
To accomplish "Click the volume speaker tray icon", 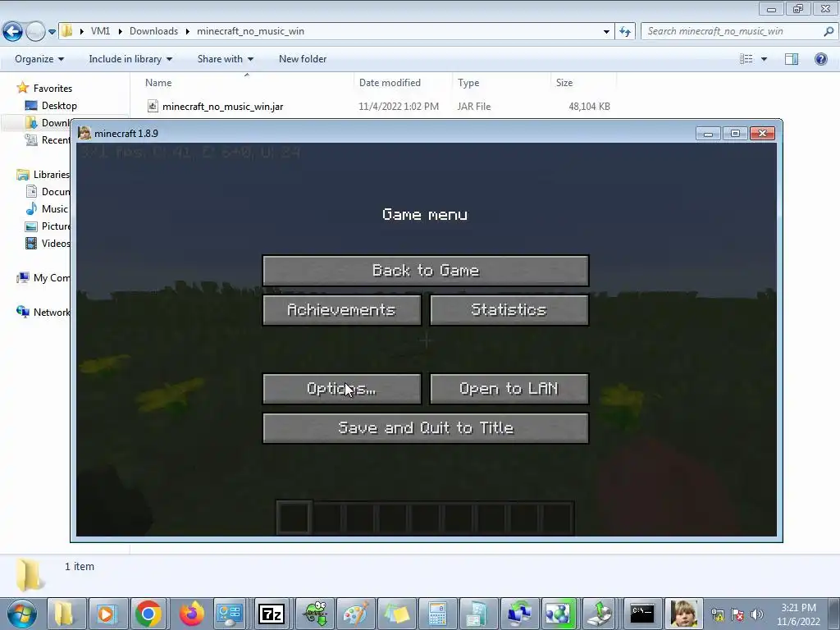I will pos(757,614).
